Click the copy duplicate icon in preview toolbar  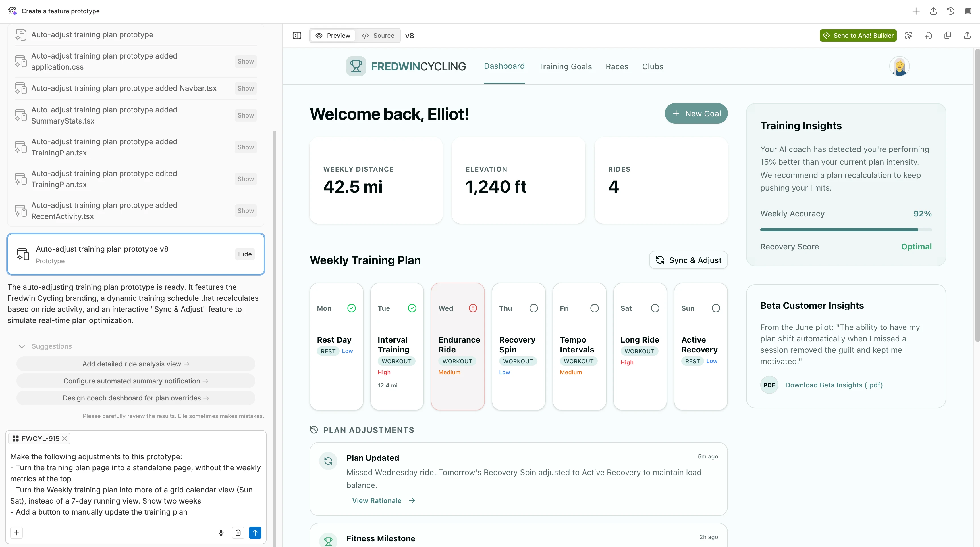pyautogui.click(x=948, y=35)
